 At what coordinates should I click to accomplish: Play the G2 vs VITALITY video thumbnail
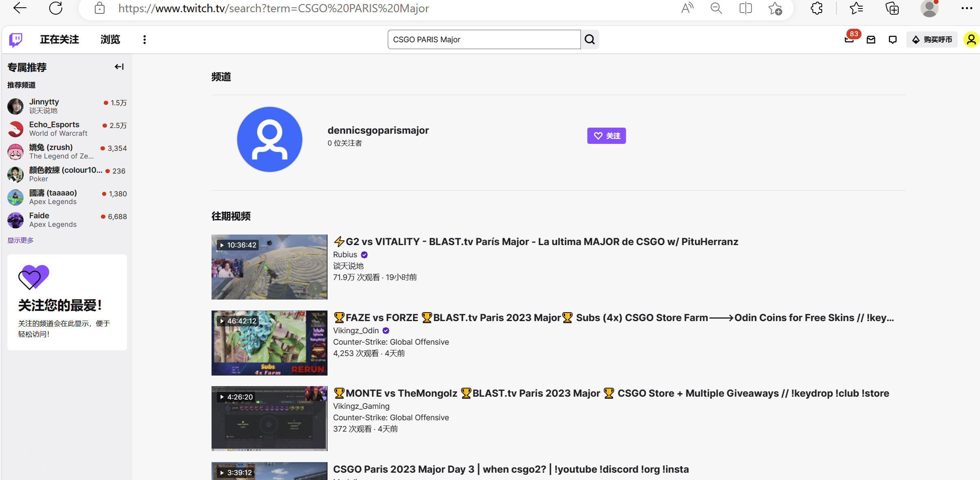(269, 267)
